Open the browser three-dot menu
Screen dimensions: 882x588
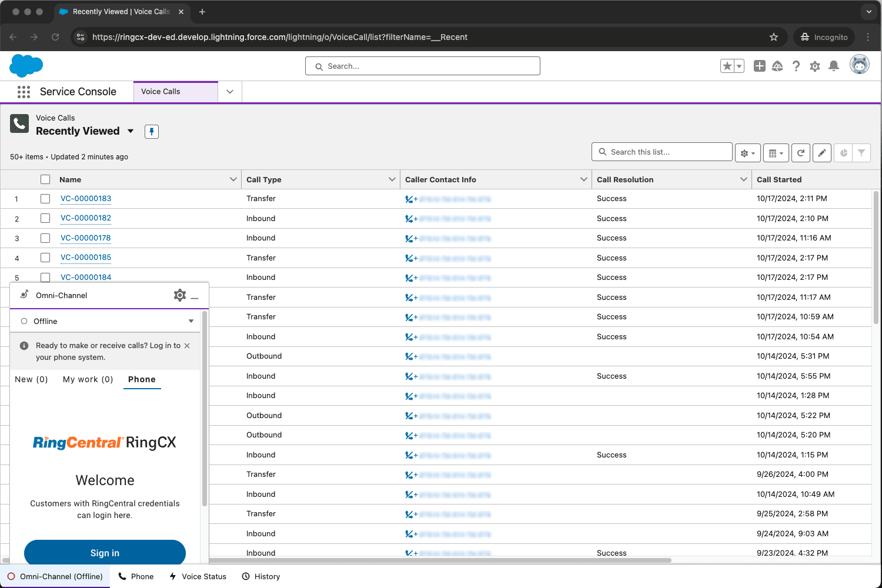pyautogui.click(x=868, y=37)
